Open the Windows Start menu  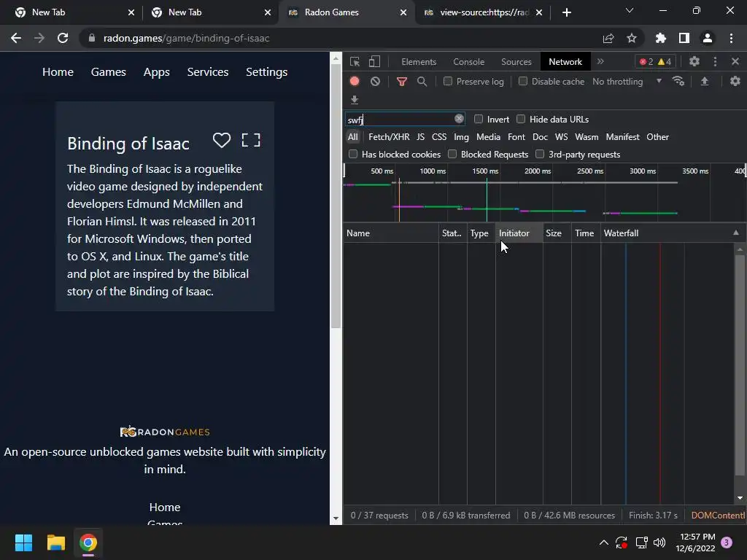[23, 542]
